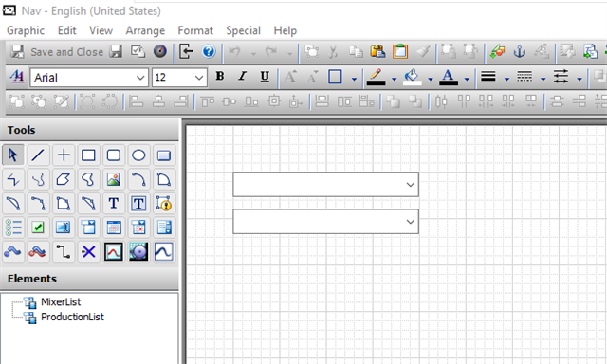The image size is (607, 364).
Task: Choose the alarm bell control tool
Action: tap(138, 252)
